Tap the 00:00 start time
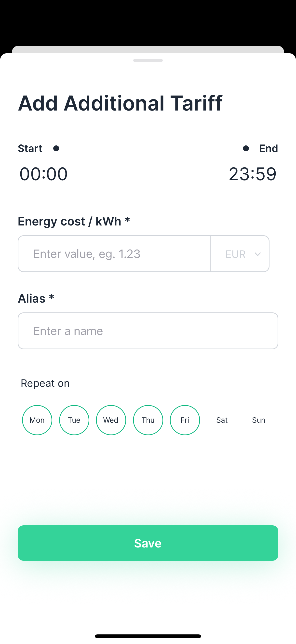The height and width of the screenshot is (644, 296). point(44,174)
